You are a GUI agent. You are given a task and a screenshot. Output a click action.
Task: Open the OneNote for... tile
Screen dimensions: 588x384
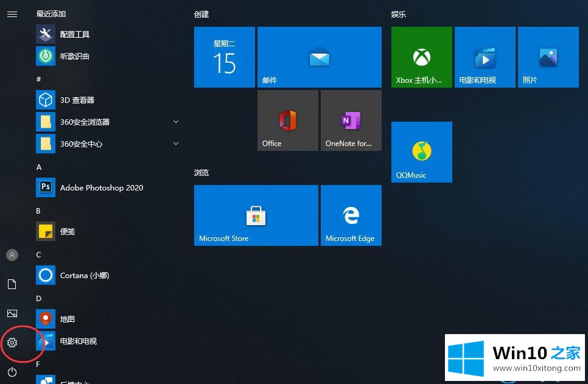[x=351, y=120]
